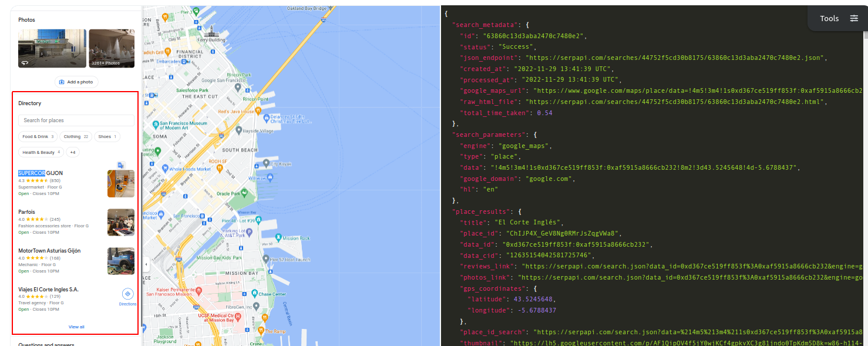Toggle the Clothing directory filter chip
Image resolution: width=868 pixels, height=346 pixels.
click(75, 136)
